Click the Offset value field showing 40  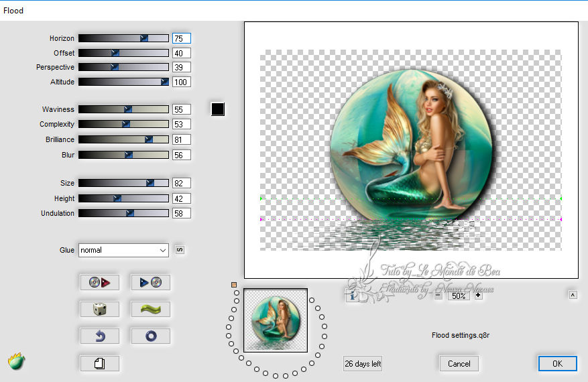pos(182,53)
